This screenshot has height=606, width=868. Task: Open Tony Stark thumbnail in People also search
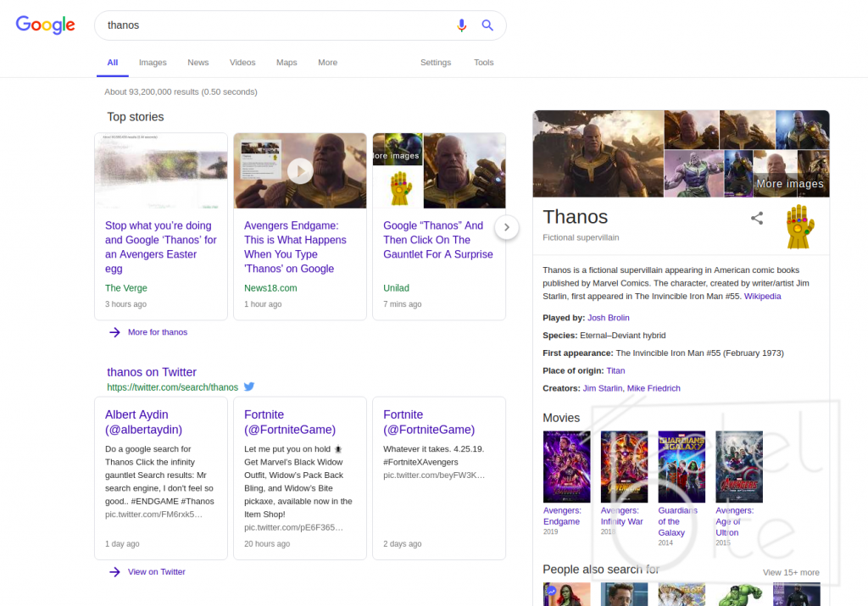[x=624, y=594]
